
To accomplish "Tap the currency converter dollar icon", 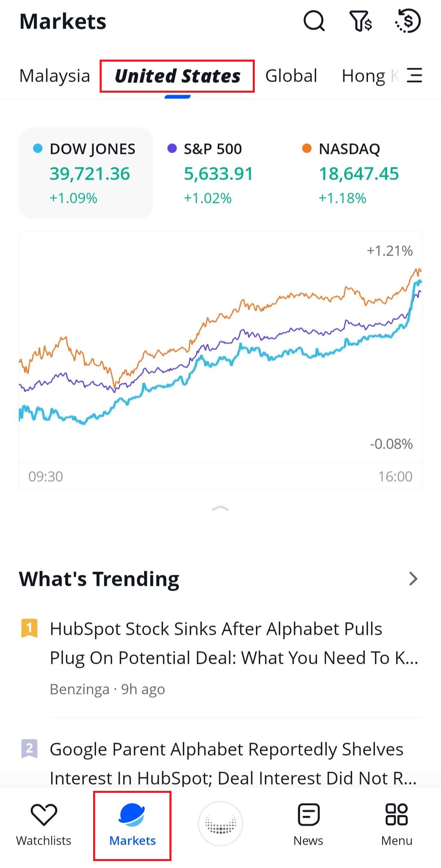I will coord(408,21).
